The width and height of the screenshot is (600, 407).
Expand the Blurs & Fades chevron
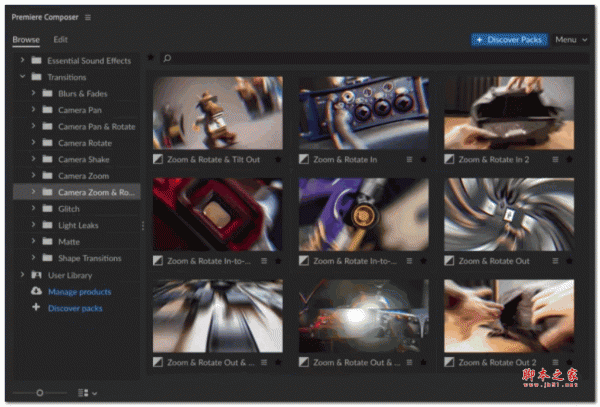pos(33,93)
